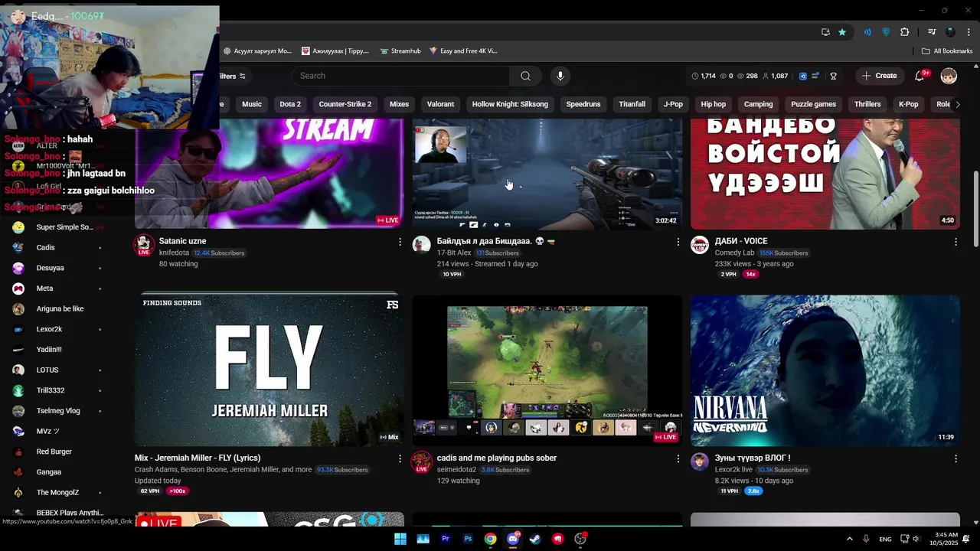
Task: Open options for ДАБИ - VOICE video
Action: pyautogui.click(x=955, y=242)
